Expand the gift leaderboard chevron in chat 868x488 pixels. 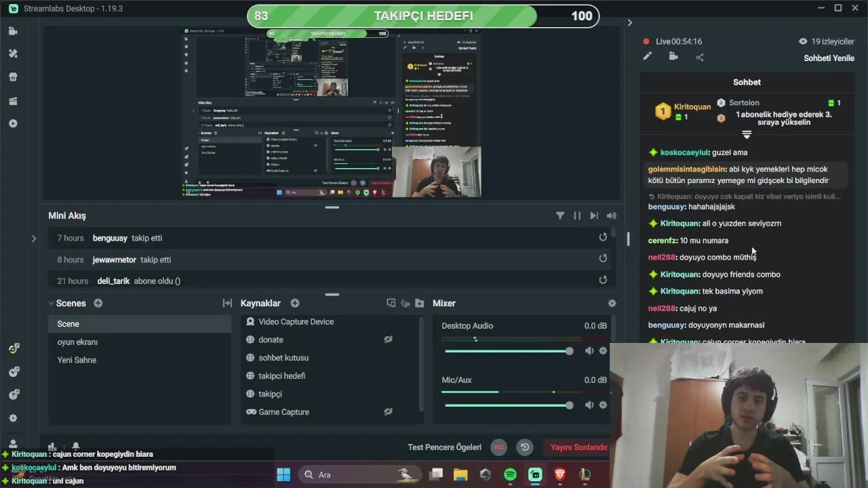point(747,135)
